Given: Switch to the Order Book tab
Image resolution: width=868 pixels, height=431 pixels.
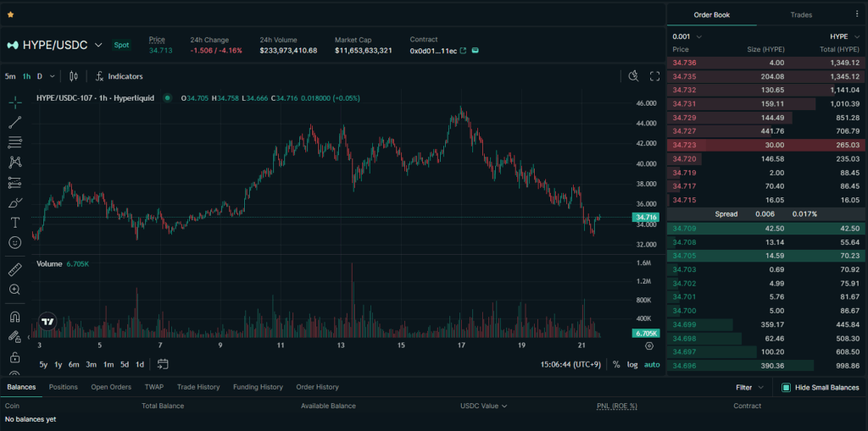Looking at the screenshot, I should (x=712, y=15).
